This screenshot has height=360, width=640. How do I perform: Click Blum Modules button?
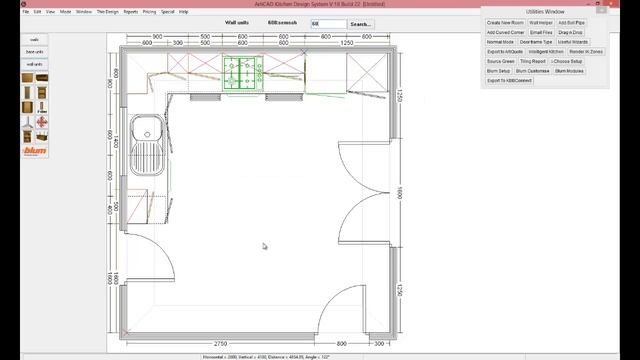569,71
